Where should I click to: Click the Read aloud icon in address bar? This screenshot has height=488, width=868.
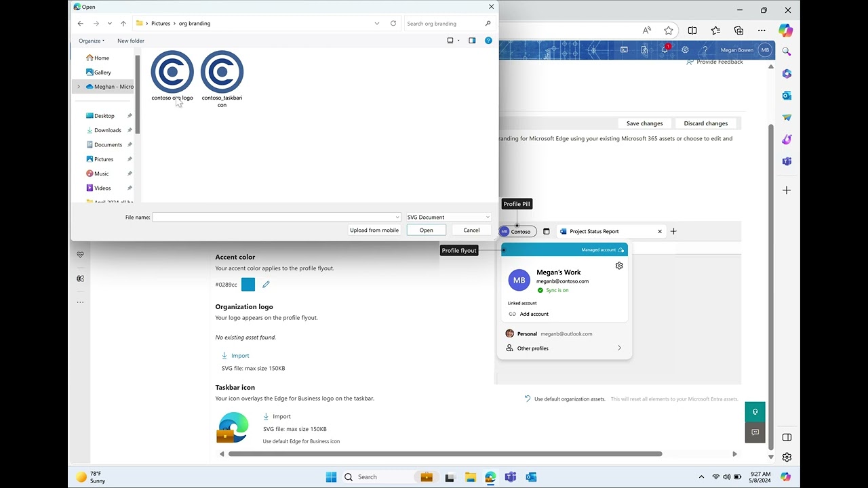tap(646, 30)
